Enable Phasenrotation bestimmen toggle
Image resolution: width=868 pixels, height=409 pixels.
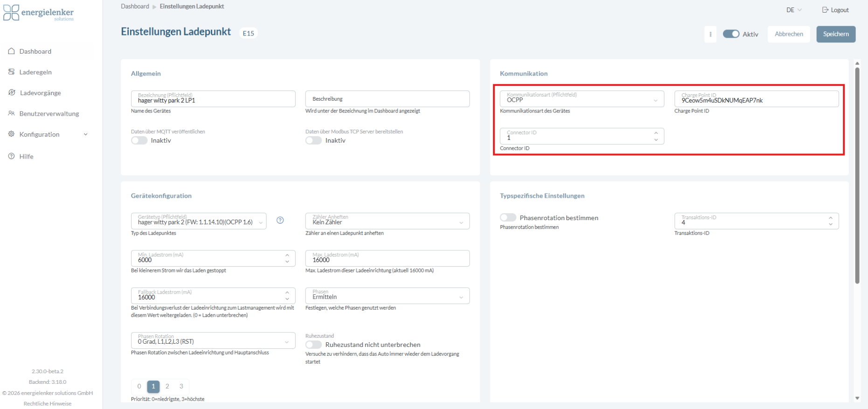(508, 217)
